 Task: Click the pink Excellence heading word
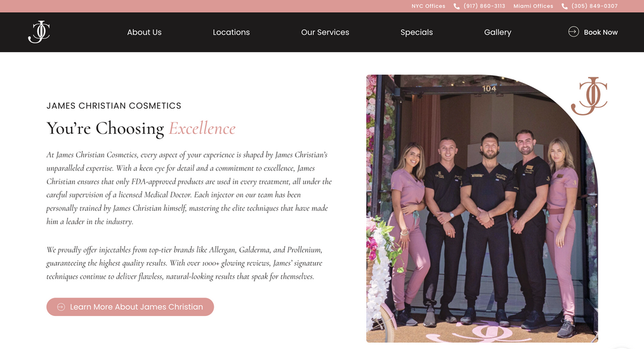(202, 129)
